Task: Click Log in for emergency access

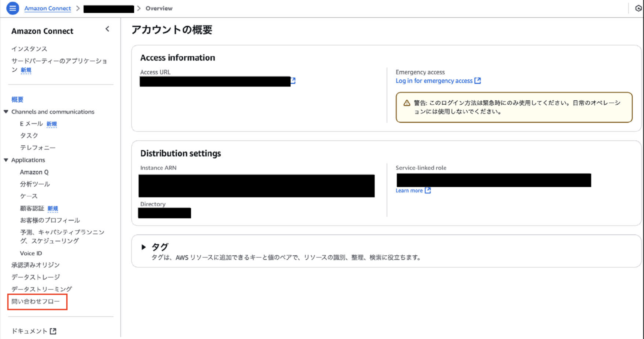Action: (x=435, y=81)
